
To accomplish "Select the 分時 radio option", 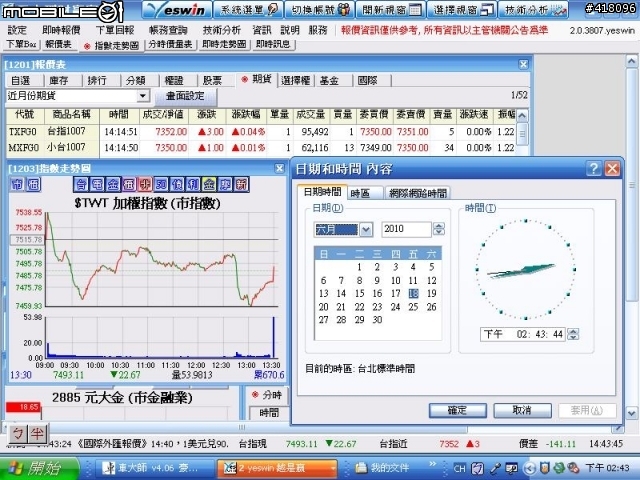I will [268, 395].
